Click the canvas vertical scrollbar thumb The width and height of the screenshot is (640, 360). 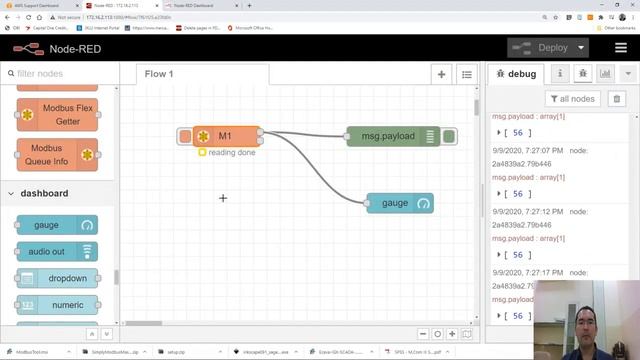click(476, 107)
